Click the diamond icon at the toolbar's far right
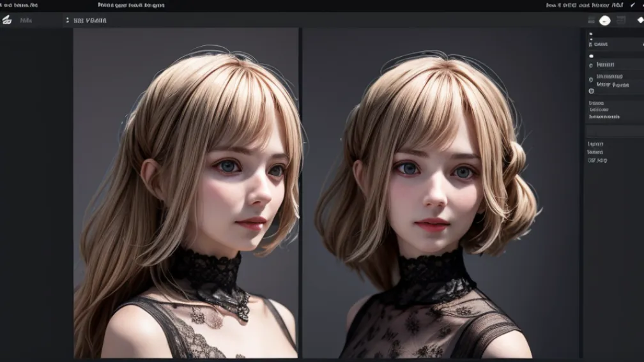 pos(640,20)
